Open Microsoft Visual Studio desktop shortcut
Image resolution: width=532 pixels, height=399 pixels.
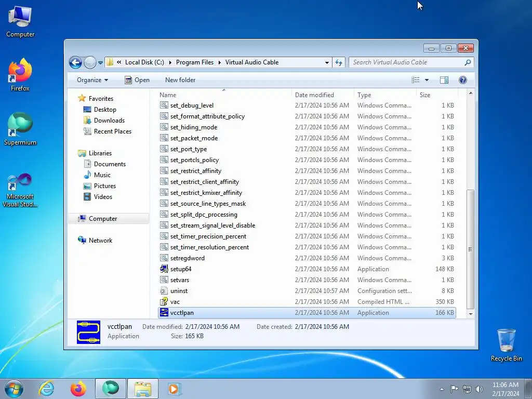(20, 190)
